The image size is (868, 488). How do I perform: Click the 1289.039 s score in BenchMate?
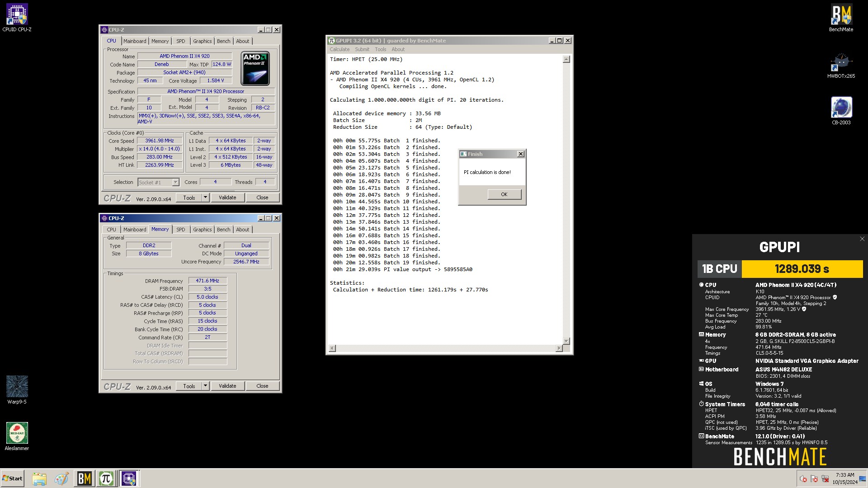802,269
